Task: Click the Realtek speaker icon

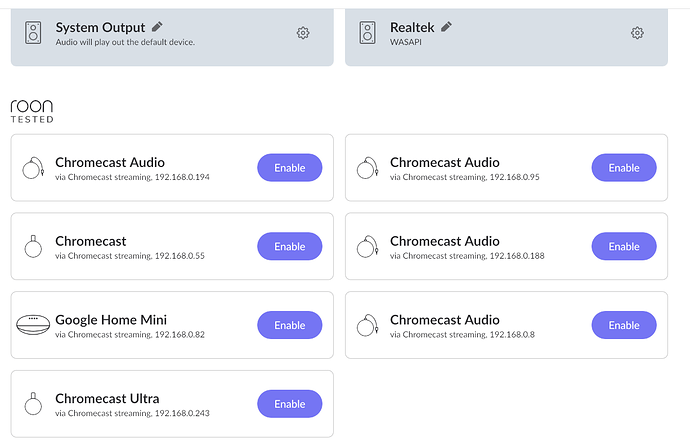Action: (367, 33)
